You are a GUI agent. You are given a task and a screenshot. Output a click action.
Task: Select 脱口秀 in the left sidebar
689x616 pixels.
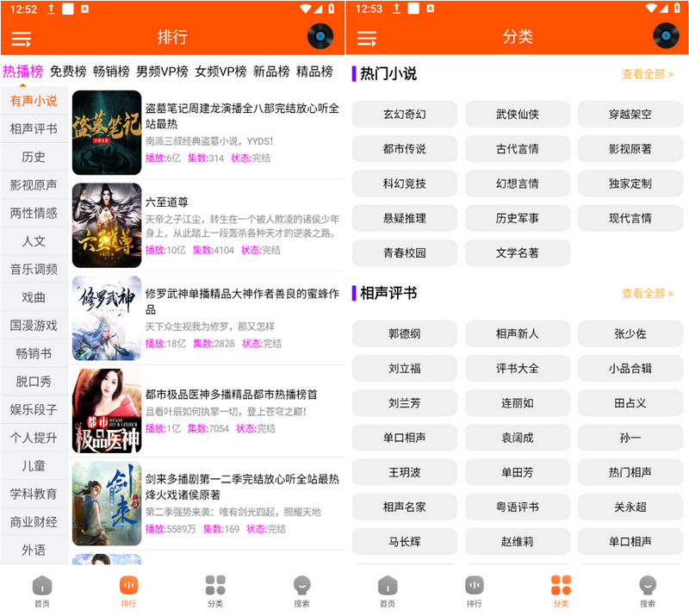tap(34, 382)
